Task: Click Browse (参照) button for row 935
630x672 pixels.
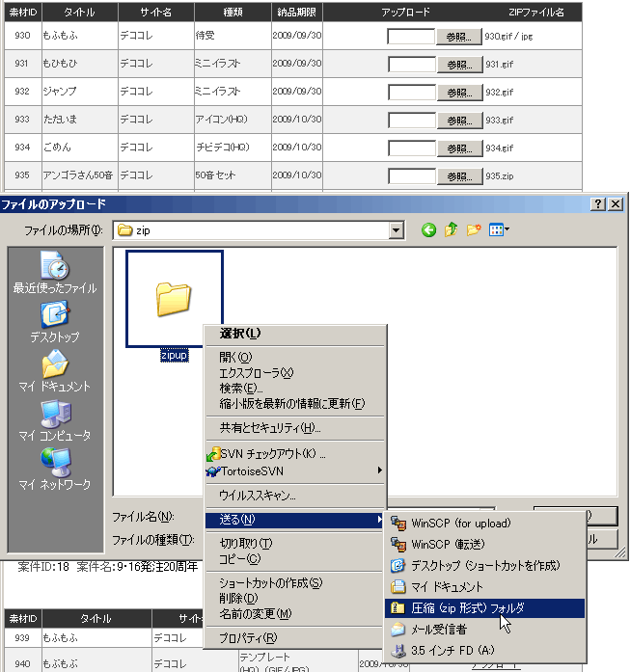Action: pyautogui.click(x=459, y=176)
